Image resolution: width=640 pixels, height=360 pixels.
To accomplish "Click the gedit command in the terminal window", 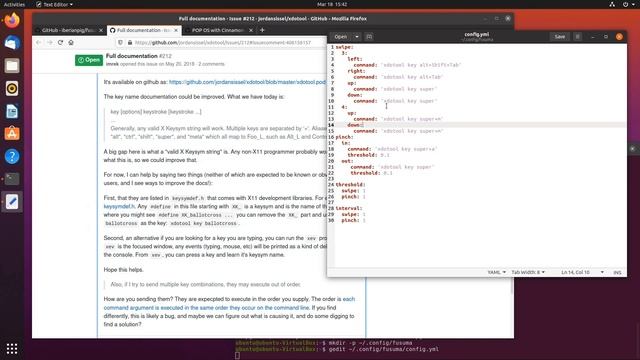I will coord(384,349).
